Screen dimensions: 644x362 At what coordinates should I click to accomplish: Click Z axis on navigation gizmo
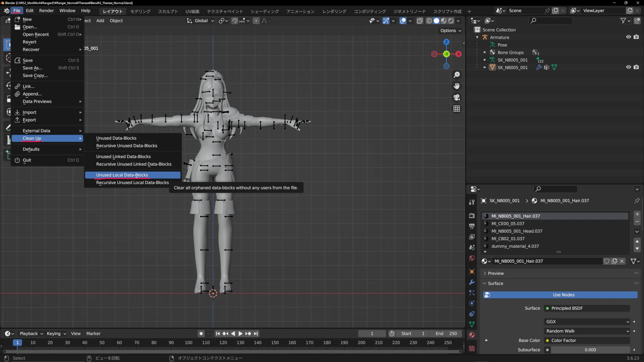click(x=446, y=42)
